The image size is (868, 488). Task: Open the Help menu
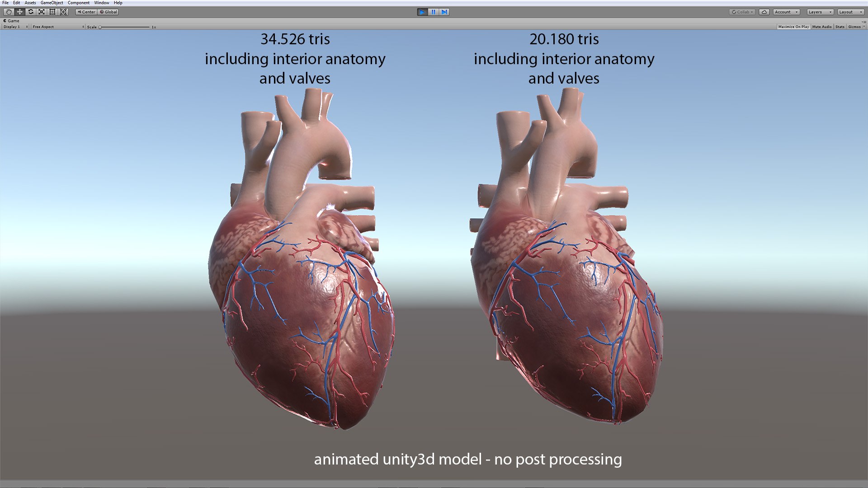(x=118, y=3)
